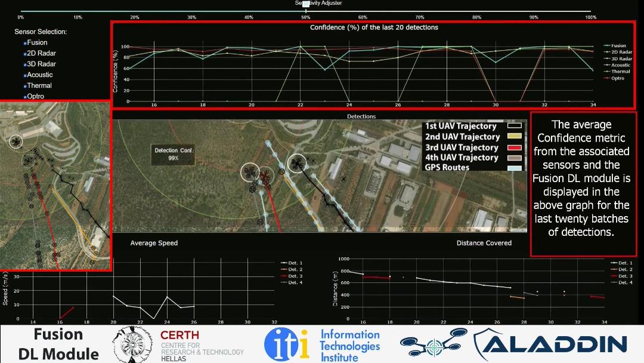Uncheck the Optro sensor checkbox

point(25,97)
